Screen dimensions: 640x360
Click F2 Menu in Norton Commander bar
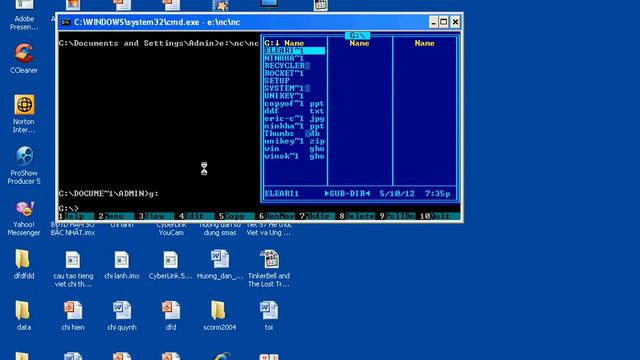click(112, 216)
